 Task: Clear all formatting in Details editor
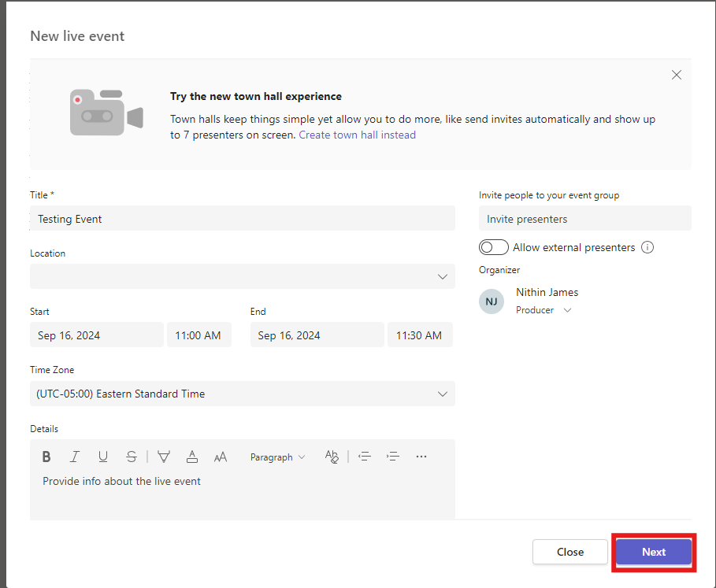[x=332, y=457]
